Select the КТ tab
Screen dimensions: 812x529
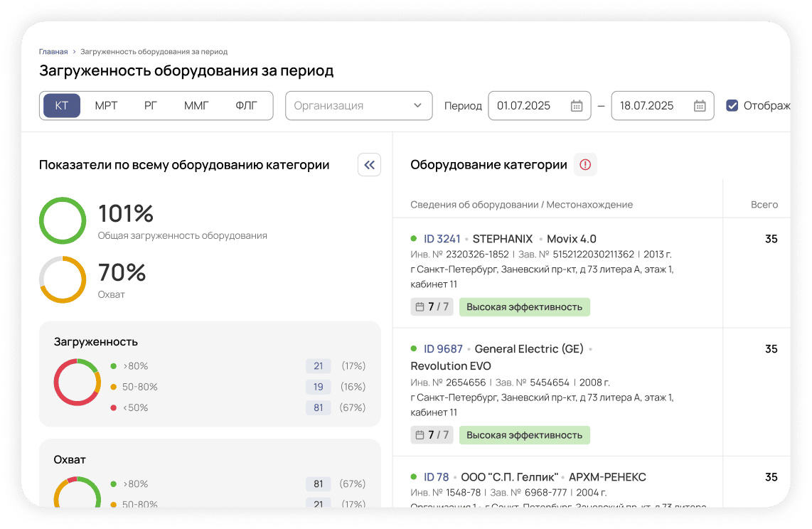coord(62,106)
